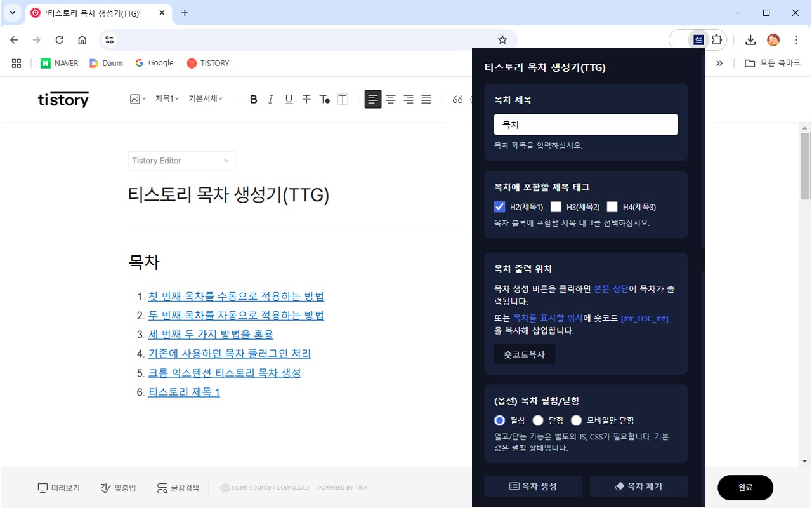The image size is (812, 508).
Task: Select the 티스토리 목차 생성기 browser tab
Action: click(x=100, y=13)
